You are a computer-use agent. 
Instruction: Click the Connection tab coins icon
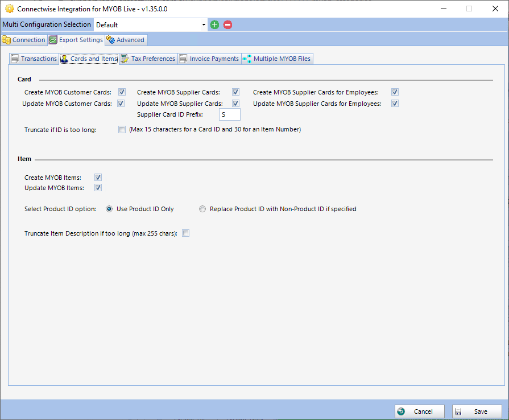pos(6,40)
